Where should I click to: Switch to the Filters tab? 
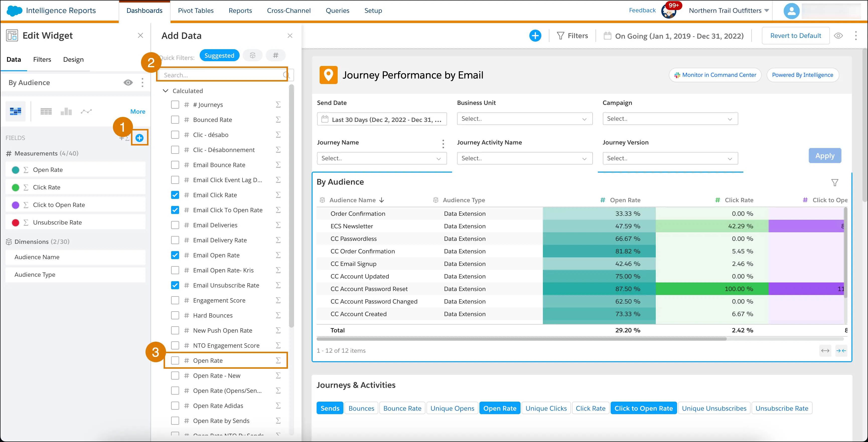tap(42, 59)
